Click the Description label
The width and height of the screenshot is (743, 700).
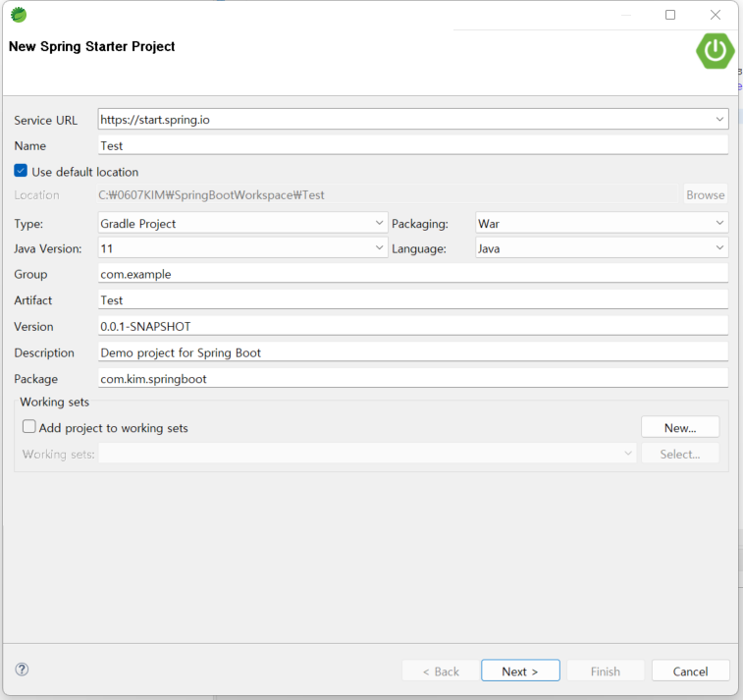(44, 352)
